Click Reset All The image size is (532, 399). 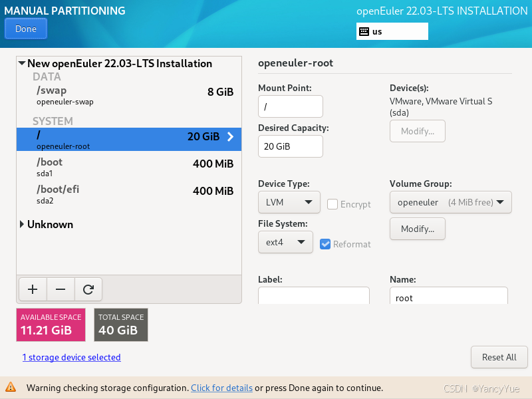click(x=499, y=357)
